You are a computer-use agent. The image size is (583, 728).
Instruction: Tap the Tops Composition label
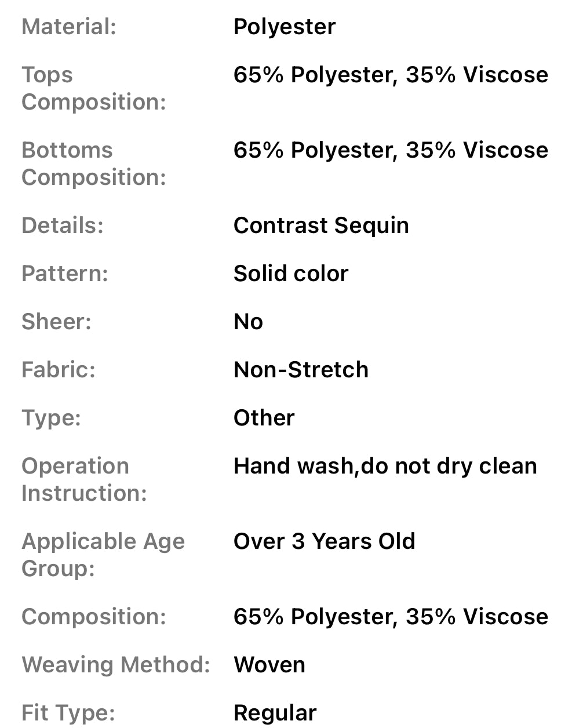click(93, 88)
